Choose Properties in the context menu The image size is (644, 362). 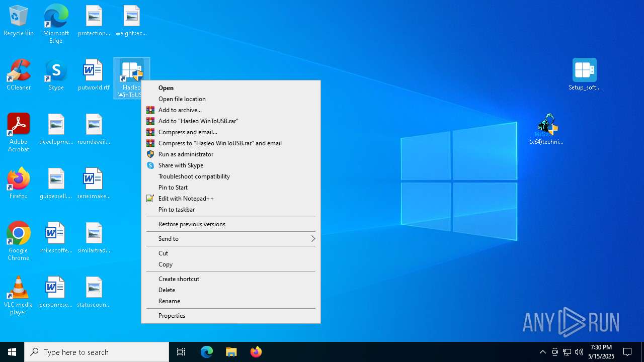click(x=231, y=316)
